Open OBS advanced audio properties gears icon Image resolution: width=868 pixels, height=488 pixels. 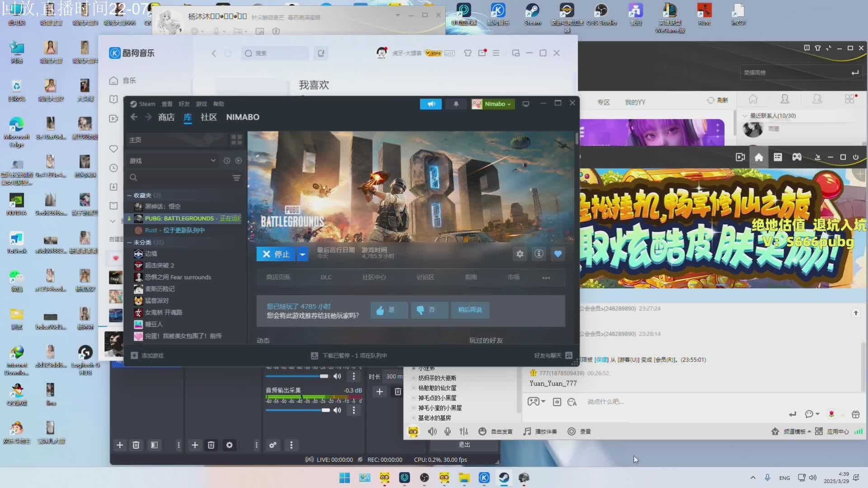click(x=273, y=445)
